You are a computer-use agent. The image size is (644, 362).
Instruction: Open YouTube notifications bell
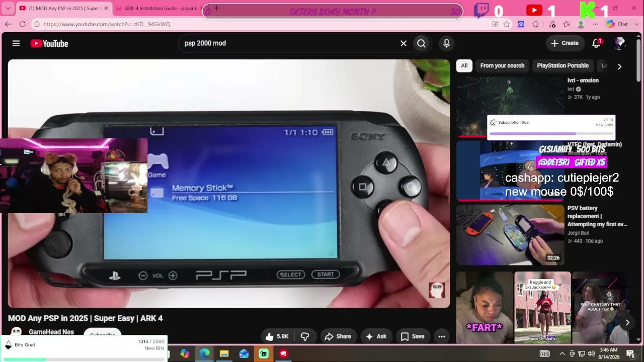tap(597, 43)
